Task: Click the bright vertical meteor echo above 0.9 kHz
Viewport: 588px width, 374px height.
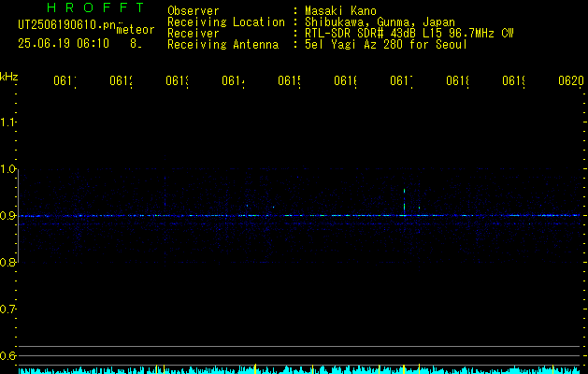Action: click(x=404, y=201)
